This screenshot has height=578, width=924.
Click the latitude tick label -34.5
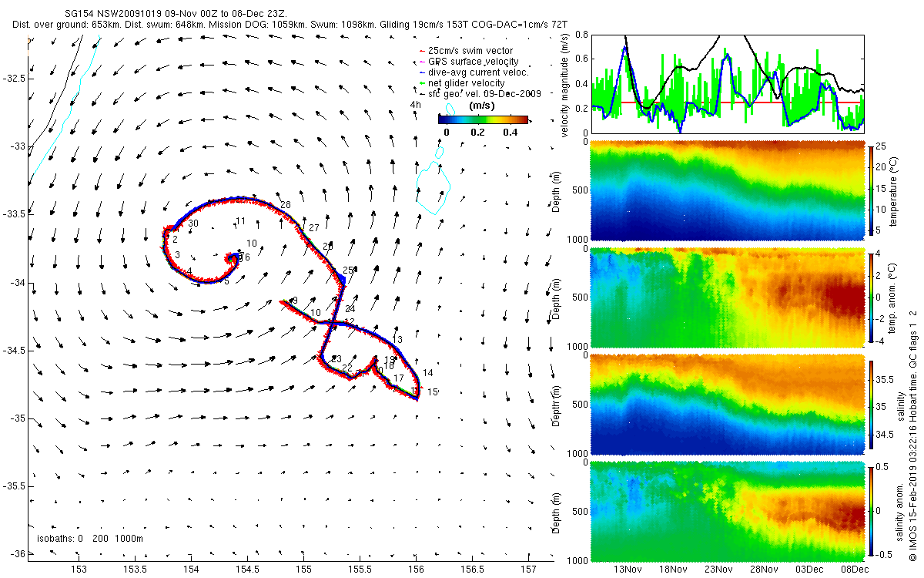[x=13, y=351]
